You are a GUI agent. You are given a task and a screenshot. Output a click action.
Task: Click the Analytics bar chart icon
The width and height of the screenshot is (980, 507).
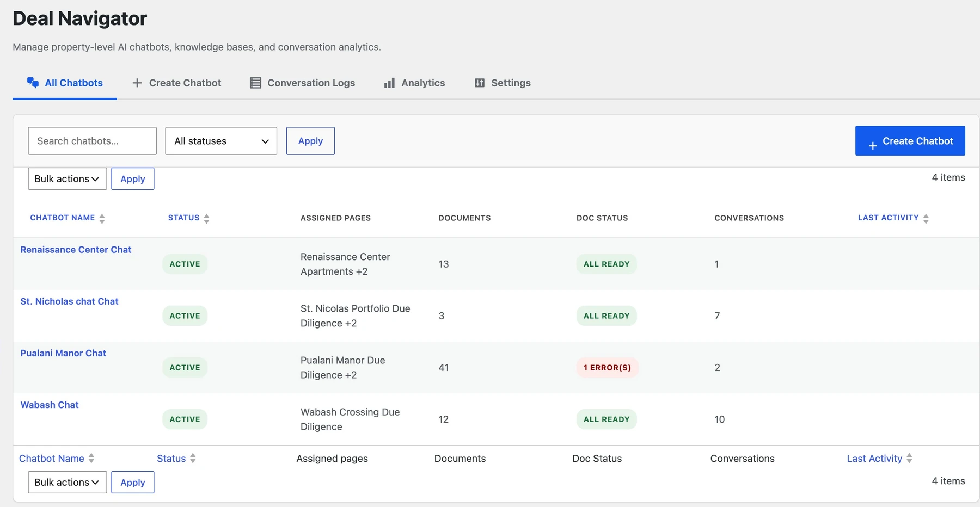tap(389, 83)
